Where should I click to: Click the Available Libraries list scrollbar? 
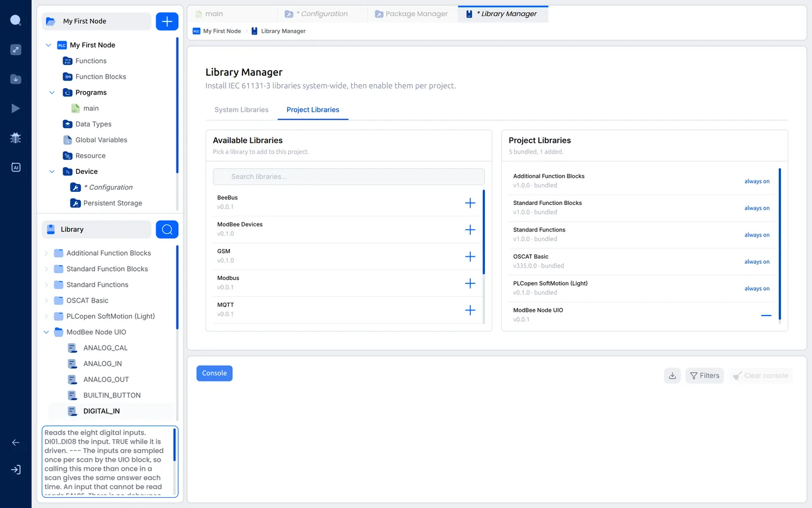coord(483,232)
